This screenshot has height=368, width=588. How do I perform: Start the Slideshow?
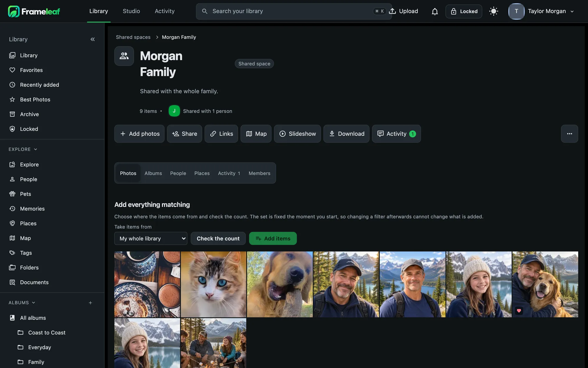[298, 134]
